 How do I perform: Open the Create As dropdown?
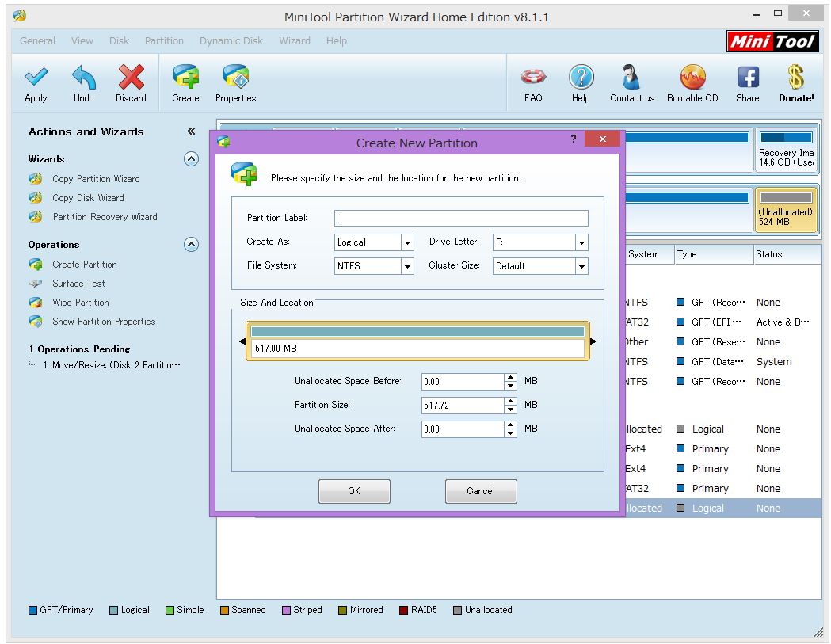(407, 242)
